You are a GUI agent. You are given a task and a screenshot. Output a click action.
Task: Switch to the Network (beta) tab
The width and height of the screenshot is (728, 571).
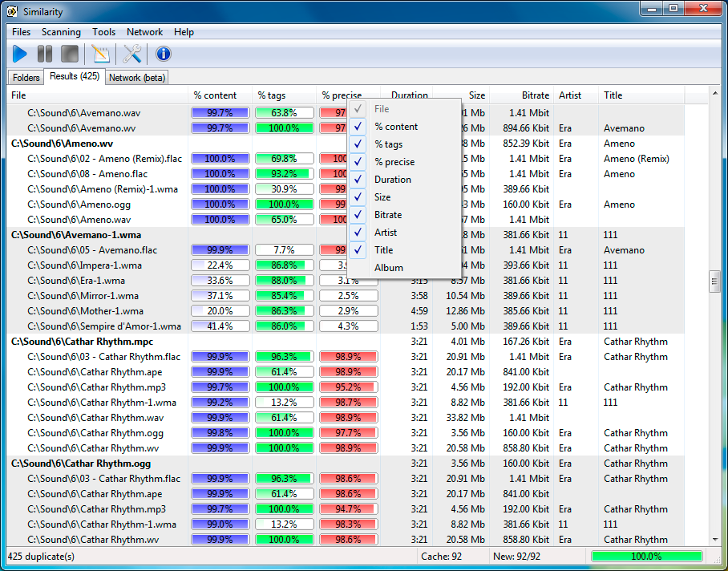tap(136, 78)
